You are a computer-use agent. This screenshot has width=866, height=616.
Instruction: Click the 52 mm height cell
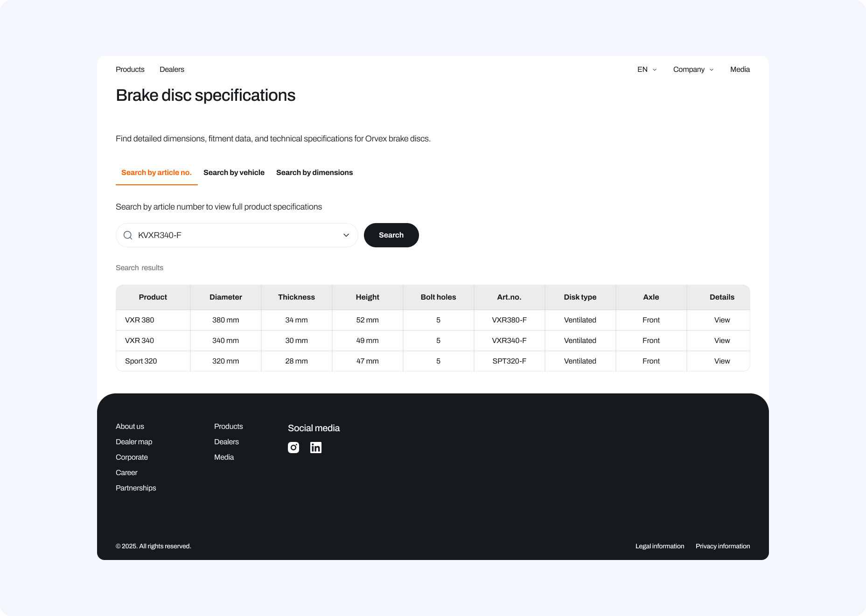coord(368,320)
